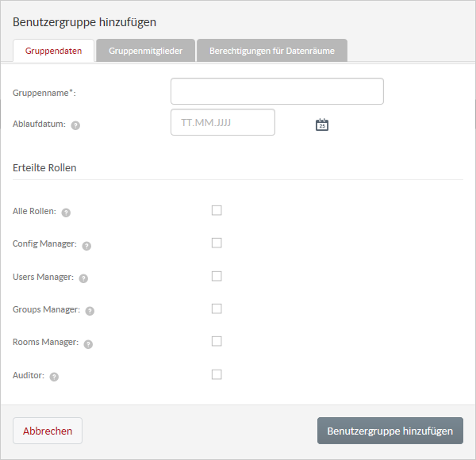Click the help icon next to Alle Rollen
Image resolution: width=476 pixels, height=460 pixels.
tap(66, 213)
